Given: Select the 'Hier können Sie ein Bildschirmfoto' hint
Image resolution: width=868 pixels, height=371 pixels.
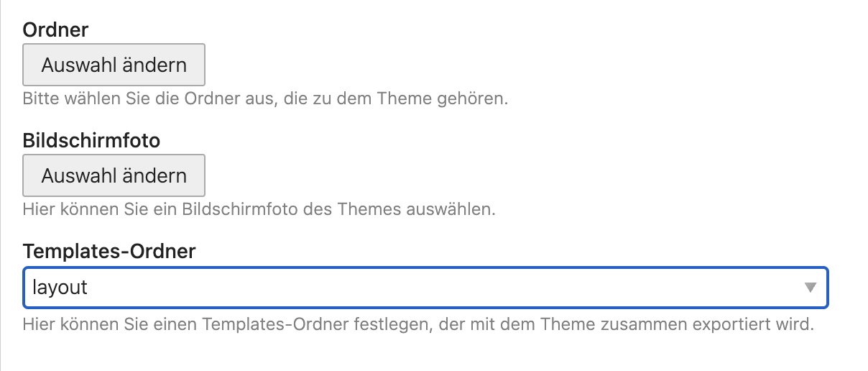Looking at the screenshot, I should 259,210.
